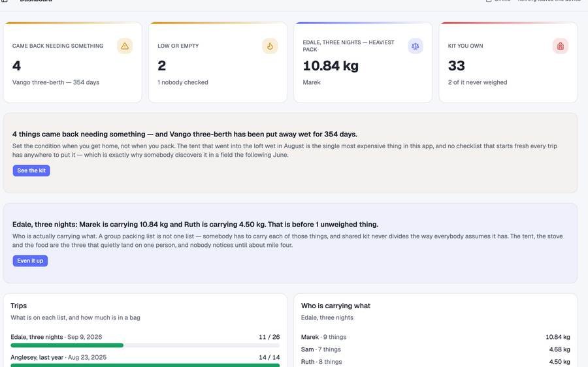Click the Edale, three nights subtitle under Who is carrying

(x=327, y=317)
